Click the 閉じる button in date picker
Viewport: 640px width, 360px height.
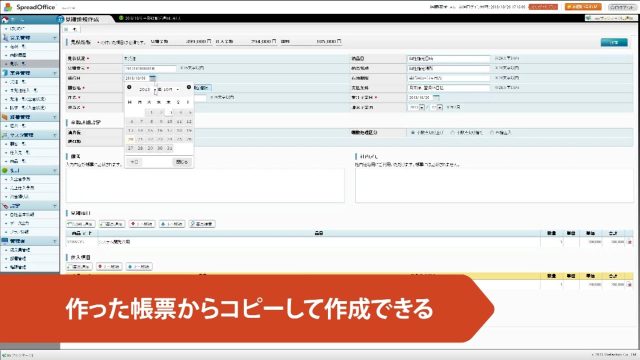click(x=182, y=162)
